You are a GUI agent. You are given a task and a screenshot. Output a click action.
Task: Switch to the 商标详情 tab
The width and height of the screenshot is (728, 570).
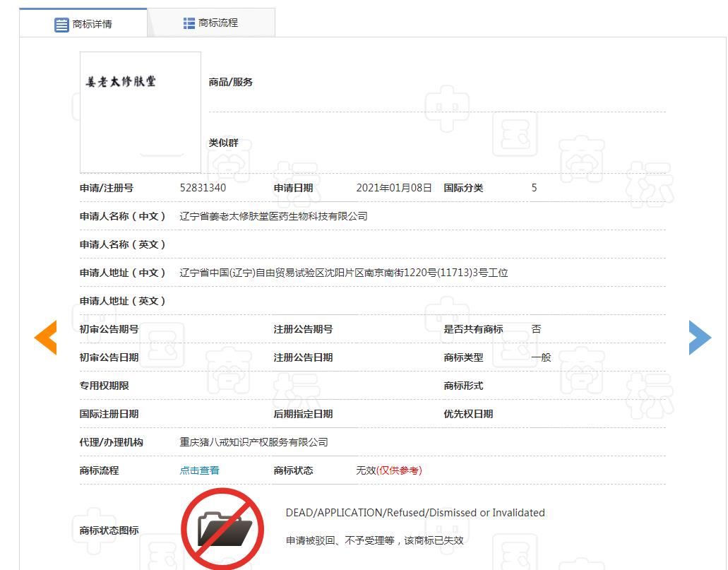(83, 23)
